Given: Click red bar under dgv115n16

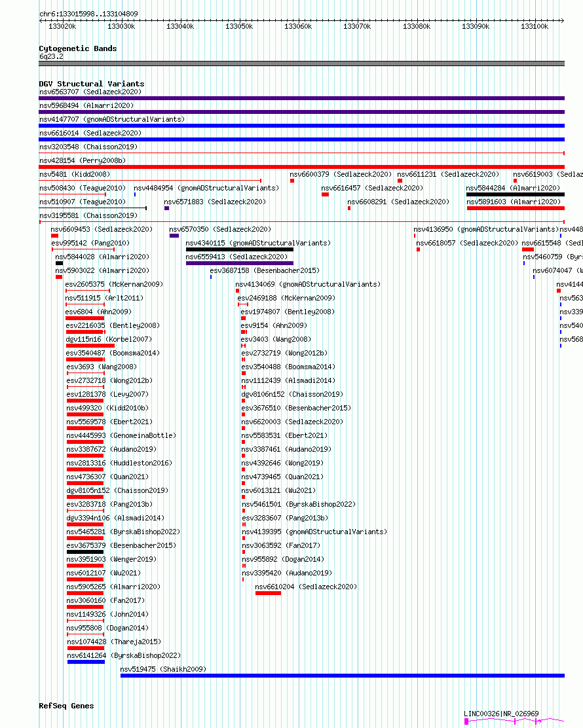Looking at the screenshot, I should (90, 346).
